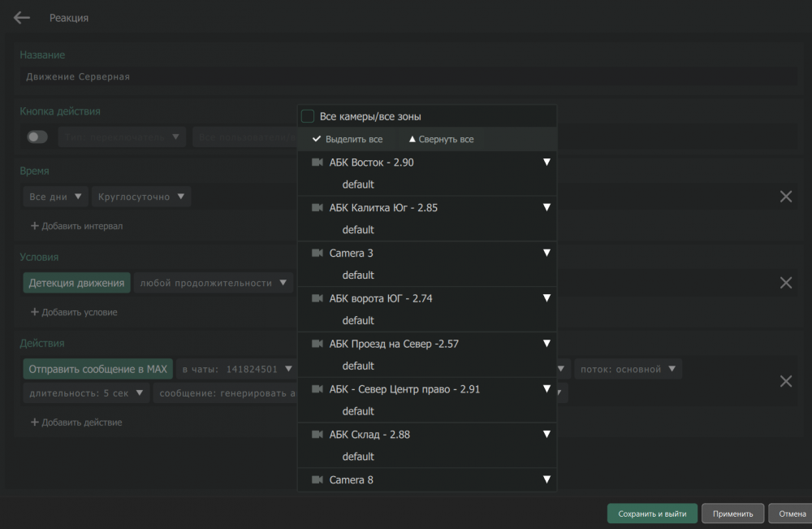Select default zone under Camera 3
Image resolution: width=812 pixels, height=529 pixels.
coord(358,275)
